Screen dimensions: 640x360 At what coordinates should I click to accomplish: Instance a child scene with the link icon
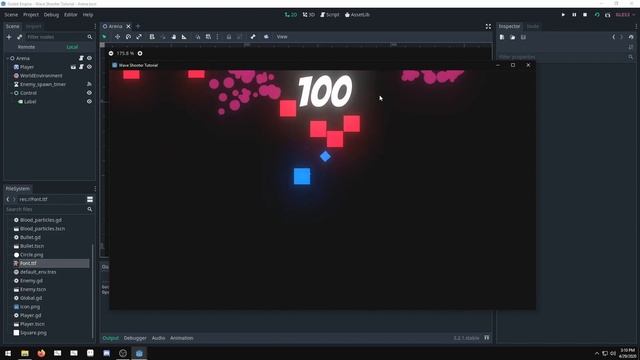(x=20, y=37)
